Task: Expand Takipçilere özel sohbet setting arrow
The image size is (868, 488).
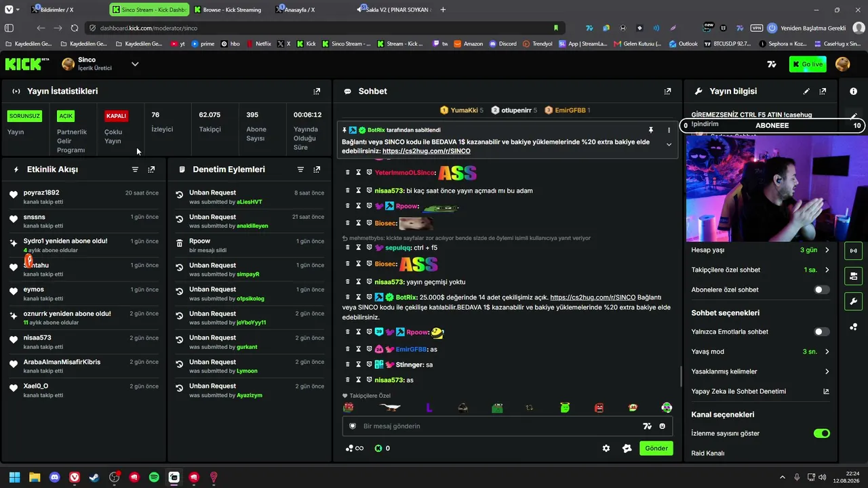Action: [827, 270]
